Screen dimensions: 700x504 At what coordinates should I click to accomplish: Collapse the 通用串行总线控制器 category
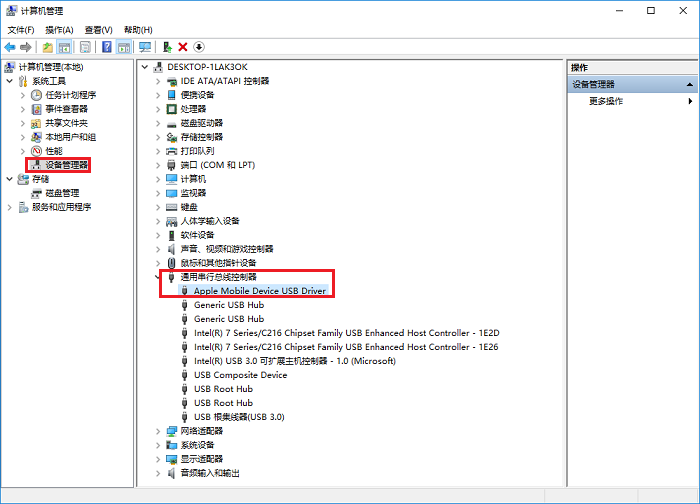[x=158, y=276]
